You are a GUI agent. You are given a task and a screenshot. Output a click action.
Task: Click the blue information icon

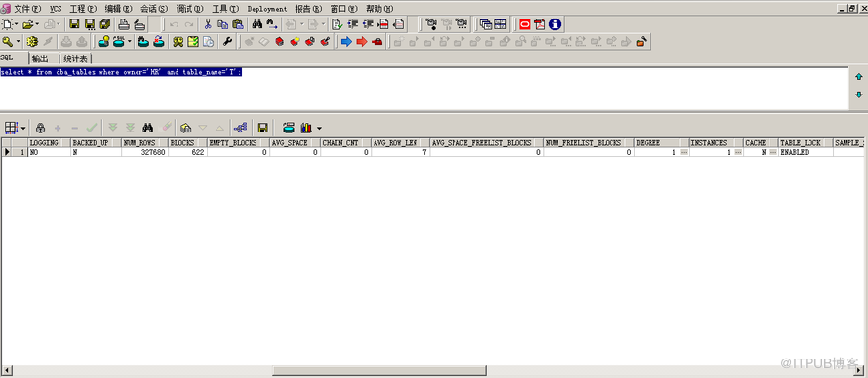click(555, 24)
